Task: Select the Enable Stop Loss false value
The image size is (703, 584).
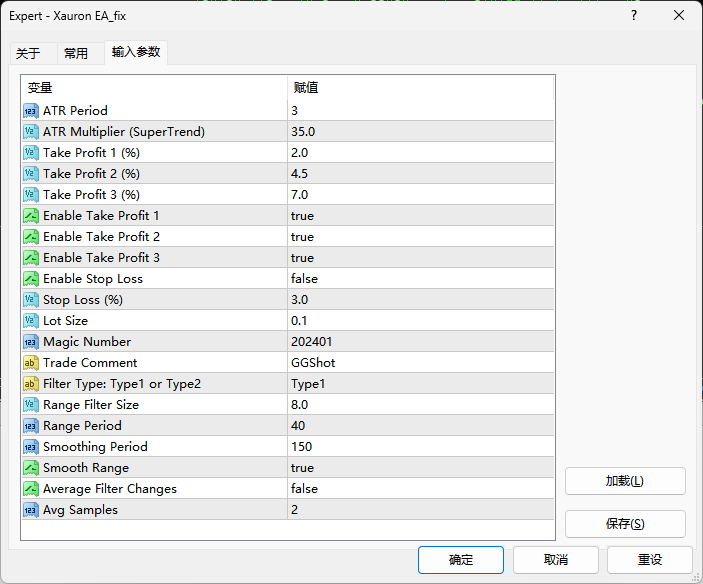Action: [x=304, y=279]
